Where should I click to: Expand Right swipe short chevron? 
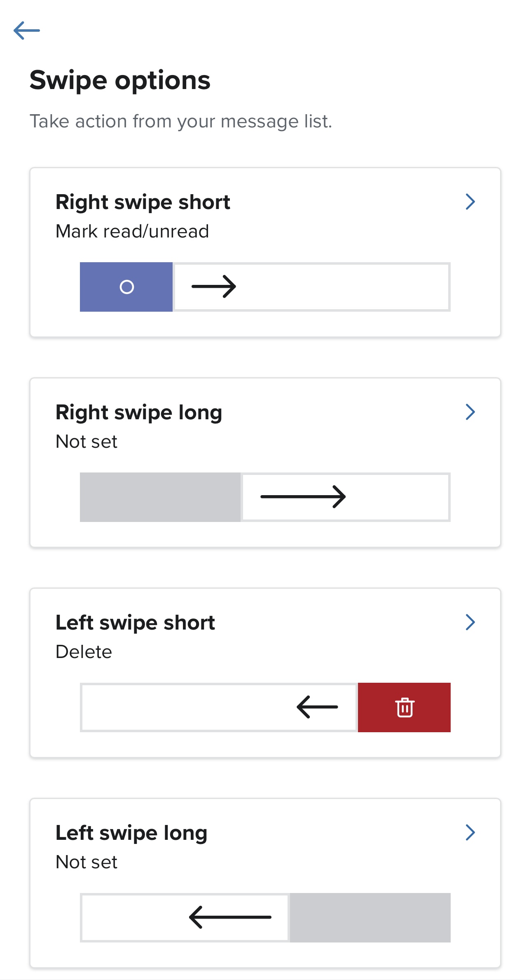point(470,202)
